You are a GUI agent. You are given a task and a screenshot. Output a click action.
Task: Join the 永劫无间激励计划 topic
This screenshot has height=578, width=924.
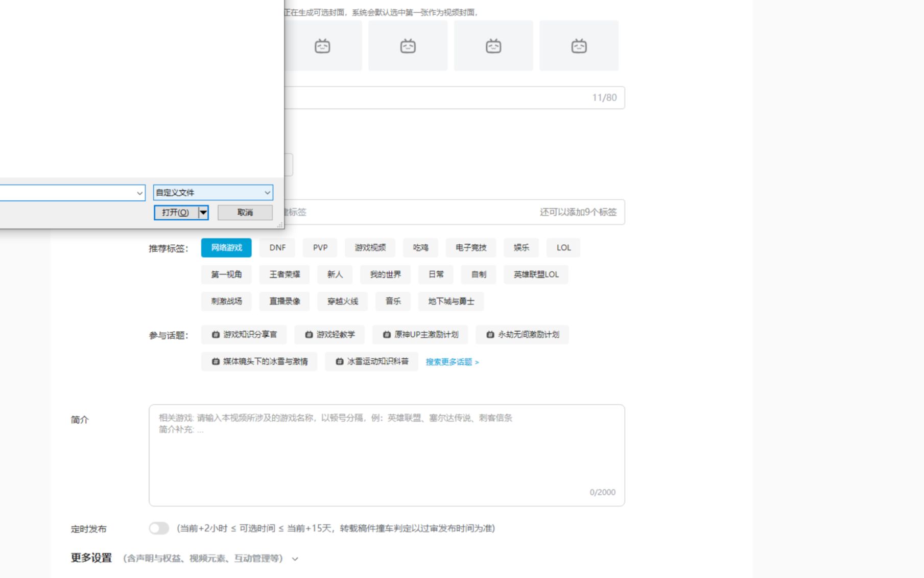point(523,335)
